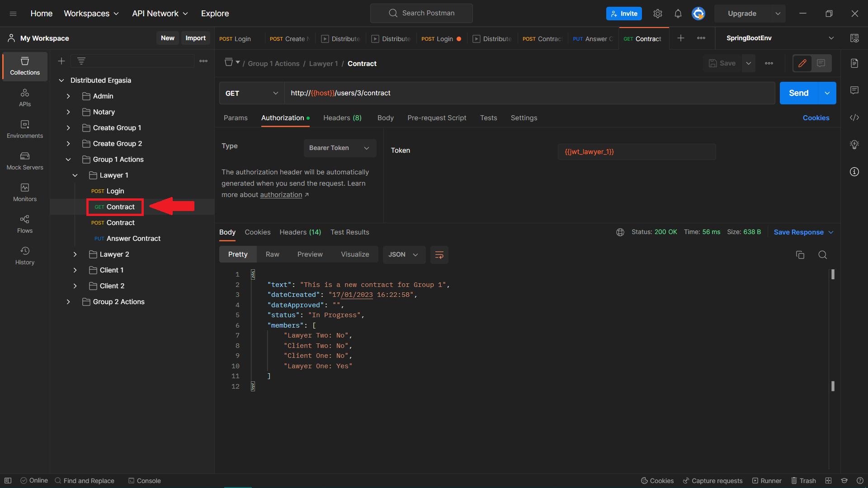Switch to the Params tab
The image size is (868, 488).
point(236,118)
